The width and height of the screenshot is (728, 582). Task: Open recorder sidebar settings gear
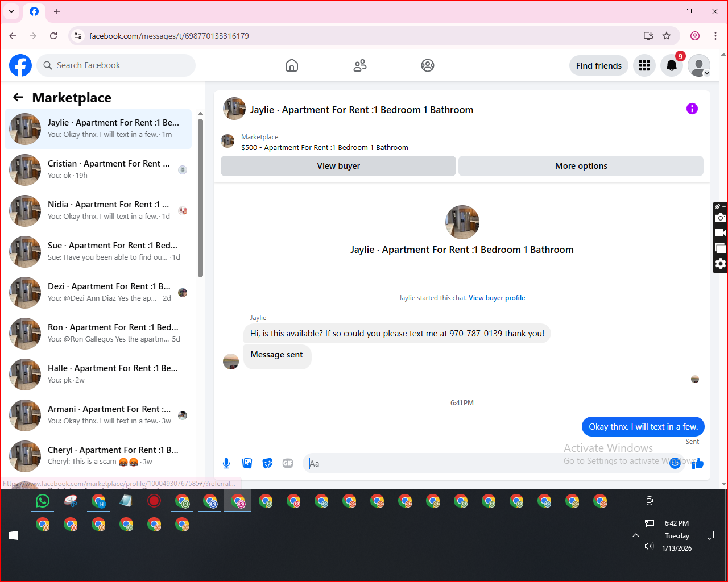coord(721,264)
